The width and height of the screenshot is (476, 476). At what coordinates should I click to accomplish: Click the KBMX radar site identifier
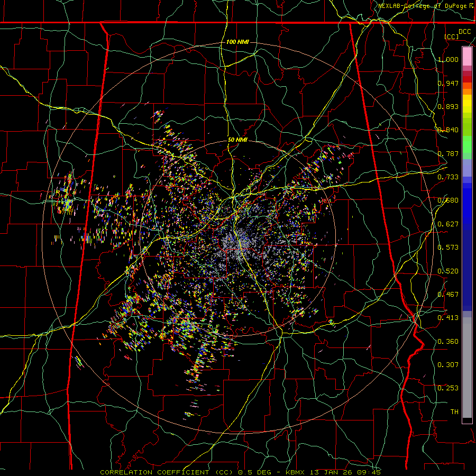(296, 472)
